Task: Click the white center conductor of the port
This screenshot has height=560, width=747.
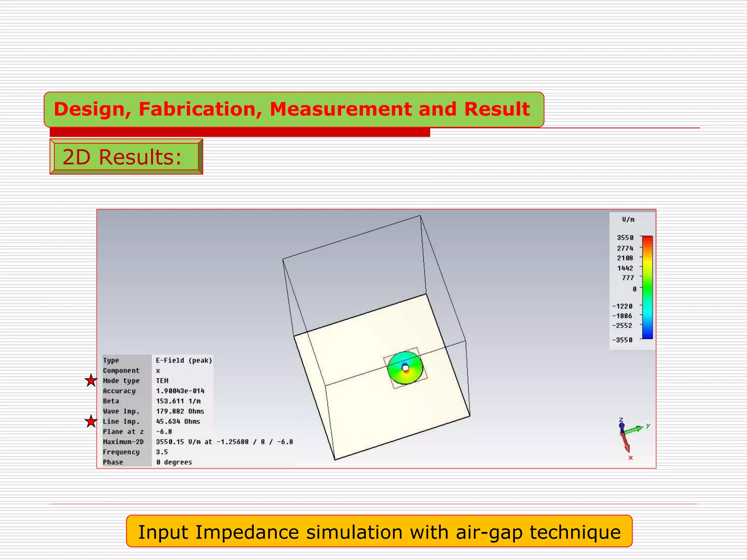Action: point(405,368)
